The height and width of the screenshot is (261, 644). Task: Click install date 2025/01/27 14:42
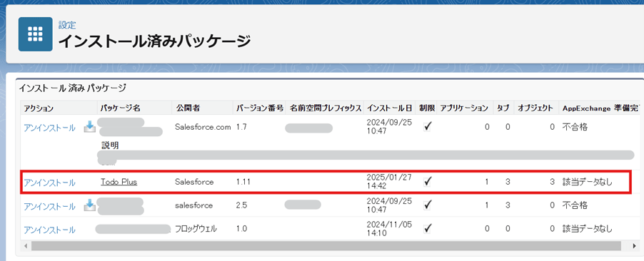[389, 181]
